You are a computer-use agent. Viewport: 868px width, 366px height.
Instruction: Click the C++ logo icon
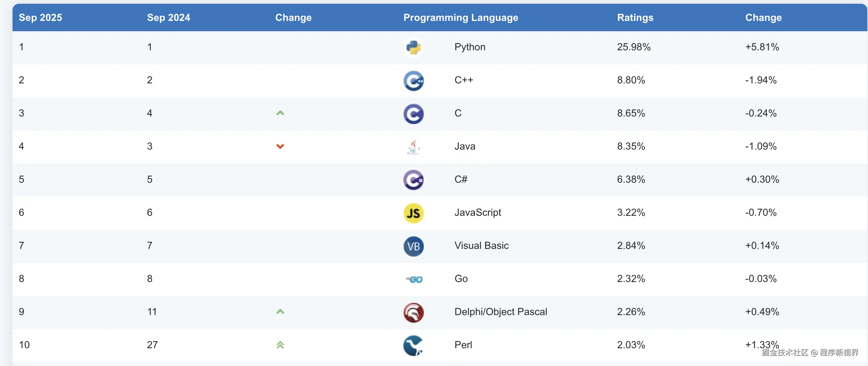click(413, 81)
